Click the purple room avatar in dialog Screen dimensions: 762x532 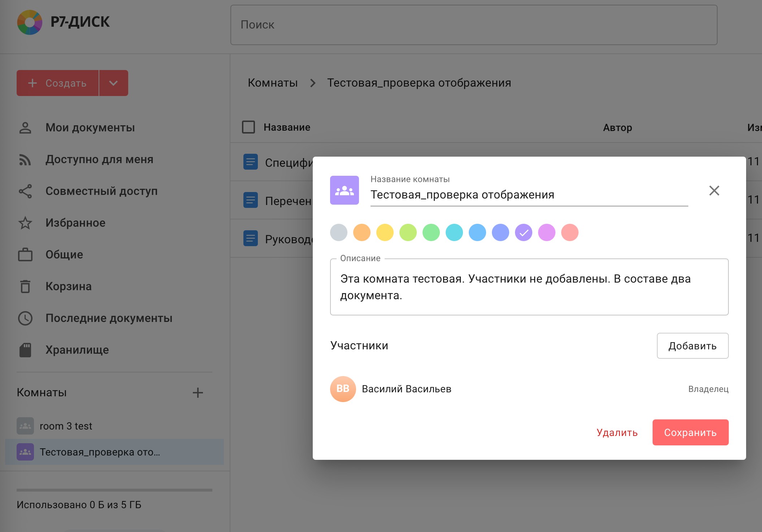coord(345,190)
